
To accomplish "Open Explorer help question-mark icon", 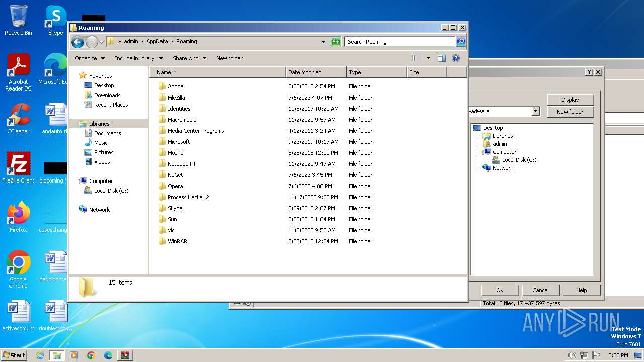I will [456, 58].
